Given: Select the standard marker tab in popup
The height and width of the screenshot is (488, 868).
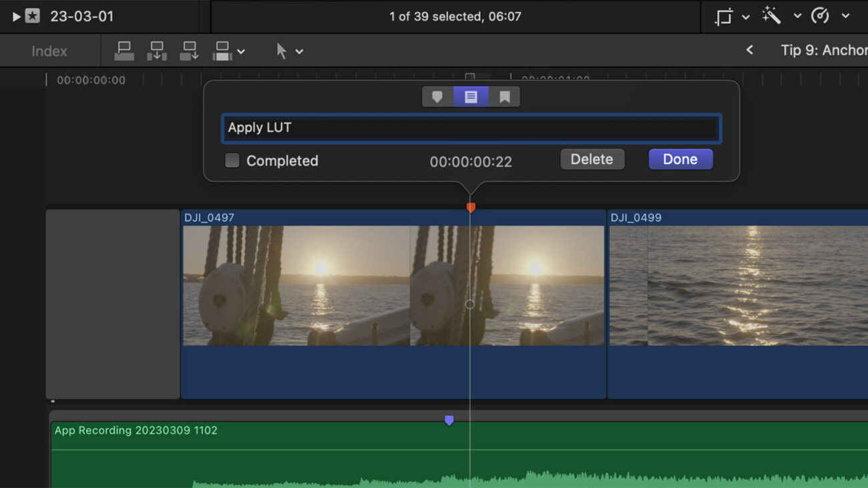Looking at the screenshot, I should 437,96.
